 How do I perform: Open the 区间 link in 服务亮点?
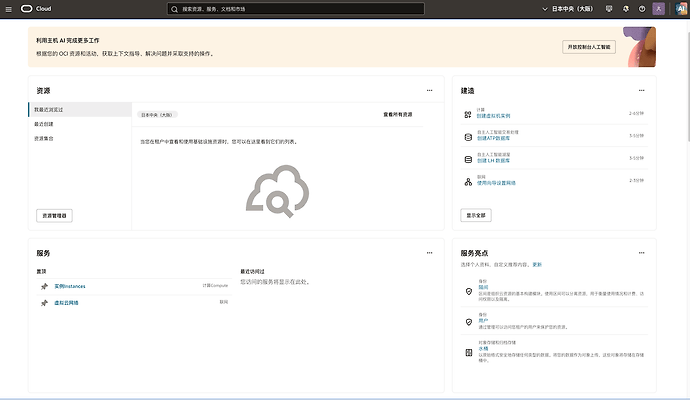483,287
